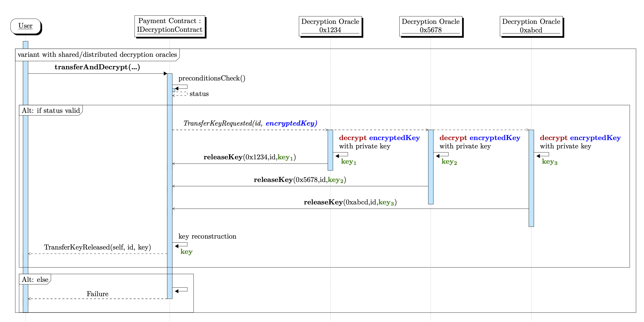Click the releaseKey(0x1234,id,key1) message

pyautogui.click(x=250, y=157)
